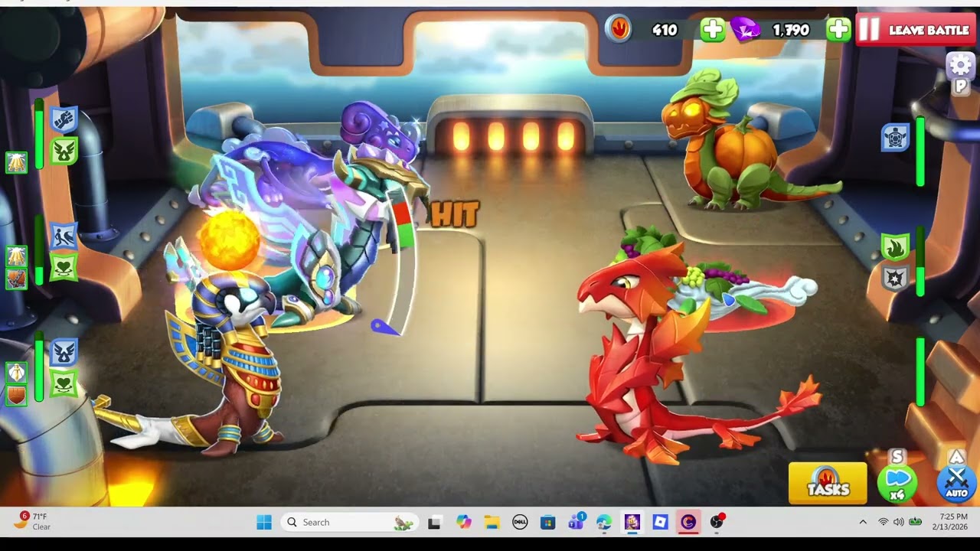Screen dimensions: 980x551
Task: Add more fire tokens with the plus button
Action: point(712,30)
